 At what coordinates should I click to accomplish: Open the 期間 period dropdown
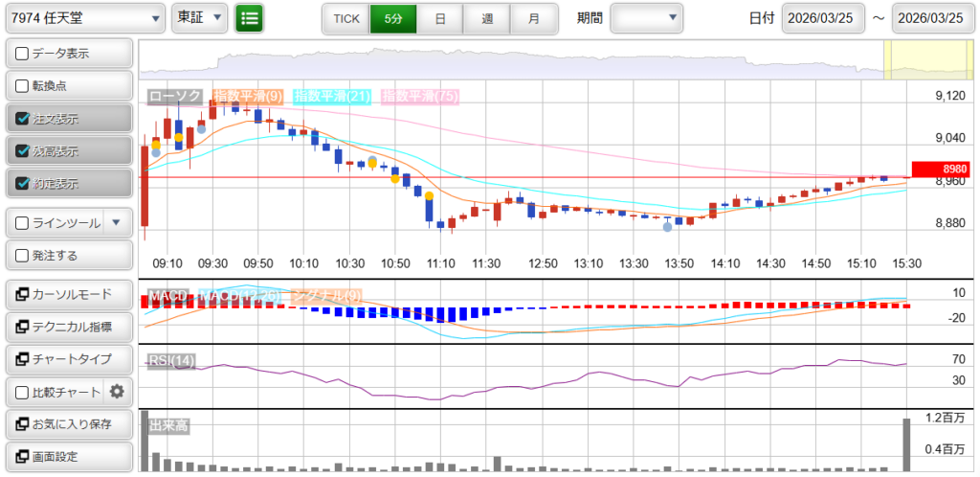[647, 17]
